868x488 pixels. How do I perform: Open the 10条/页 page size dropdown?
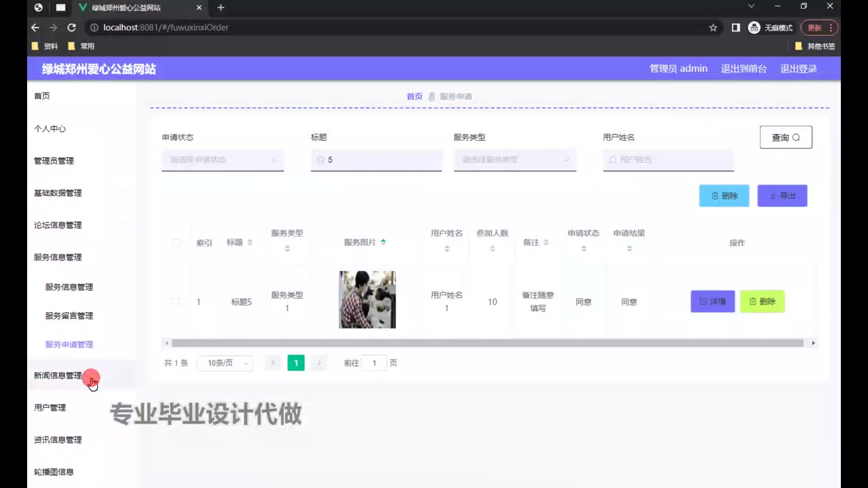pos(225,363)
